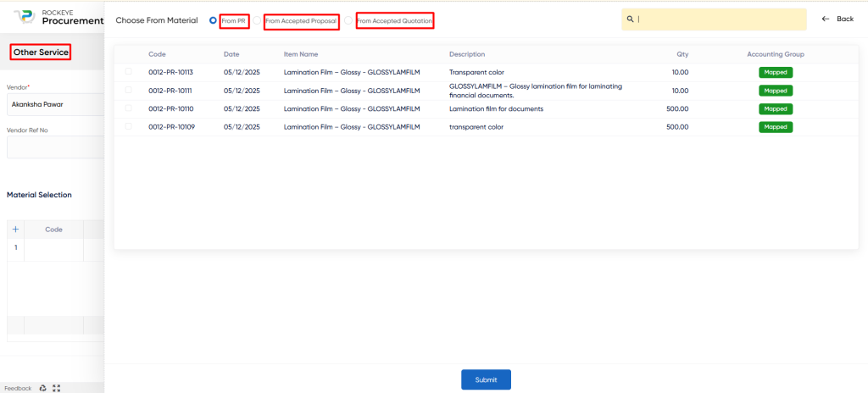The height and width of the screenshot is (393, 868).
Task: Click the Qty column header
Action: pyautogui.click(x=682, y=54)
